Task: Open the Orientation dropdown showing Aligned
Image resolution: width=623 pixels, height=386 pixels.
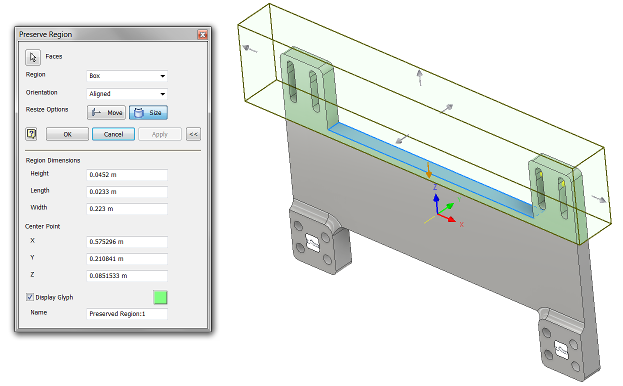Action: coord(127,94)
